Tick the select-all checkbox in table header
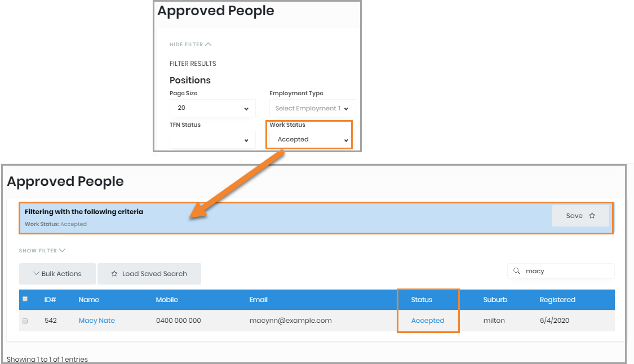 point(25,299)
